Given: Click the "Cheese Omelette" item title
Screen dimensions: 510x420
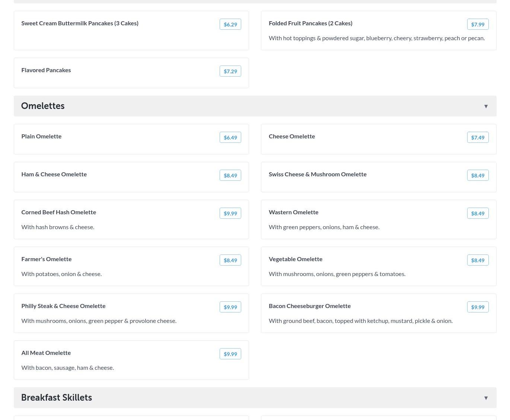Looking at the screenshot, I should pos(292,136).
